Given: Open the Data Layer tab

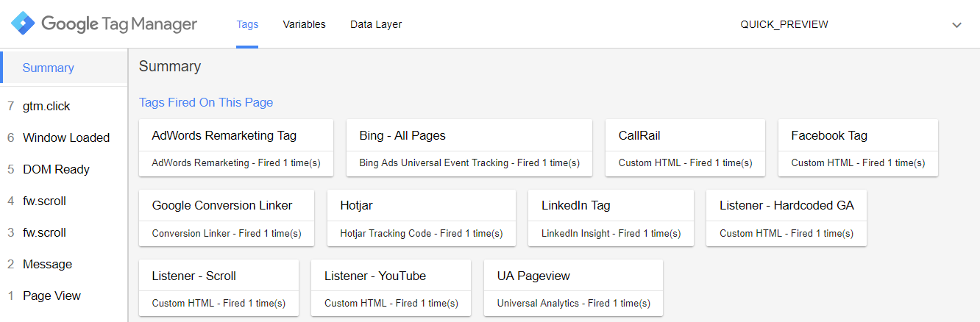Looking at the screenshot, I should (x=376, y=24).
